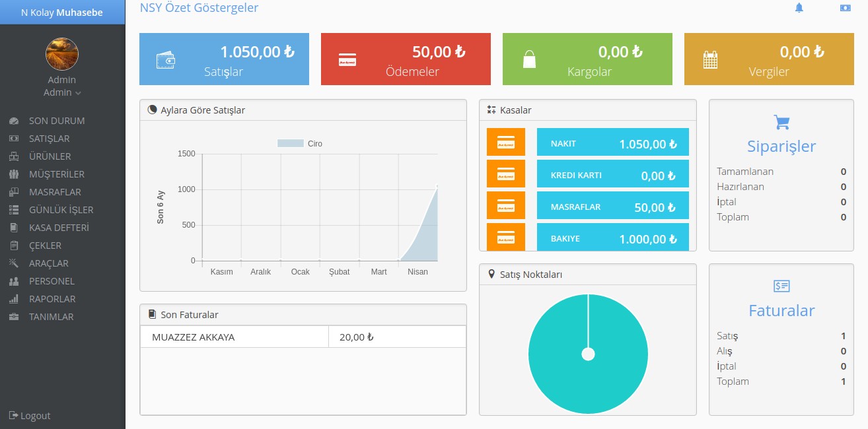Click the money icon in top bar
This screenshot has width=868, height=429.
pos(845,8)
